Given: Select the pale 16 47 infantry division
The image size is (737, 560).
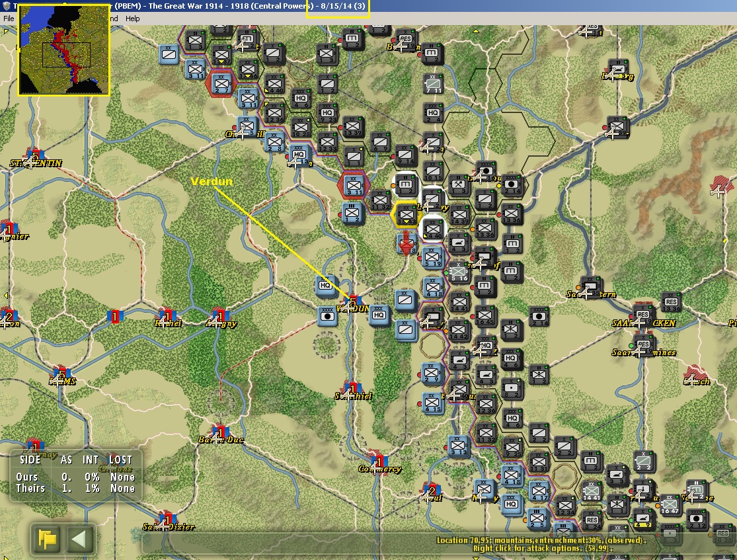Looking at the screenshot, I should [670, 505].
